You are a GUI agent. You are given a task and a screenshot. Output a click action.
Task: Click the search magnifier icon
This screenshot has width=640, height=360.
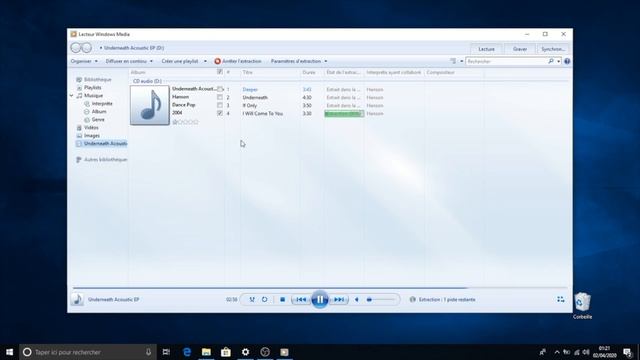tap(551, 61)
